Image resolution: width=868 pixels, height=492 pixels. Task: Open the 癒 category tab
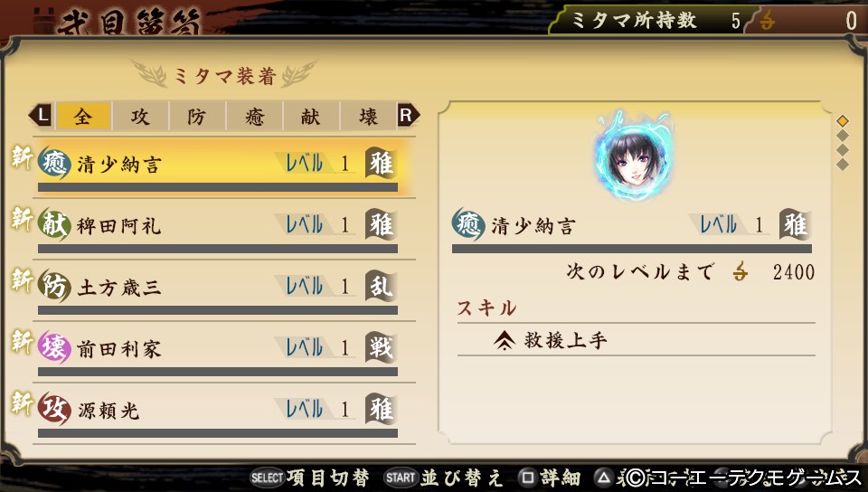[254, 117]
